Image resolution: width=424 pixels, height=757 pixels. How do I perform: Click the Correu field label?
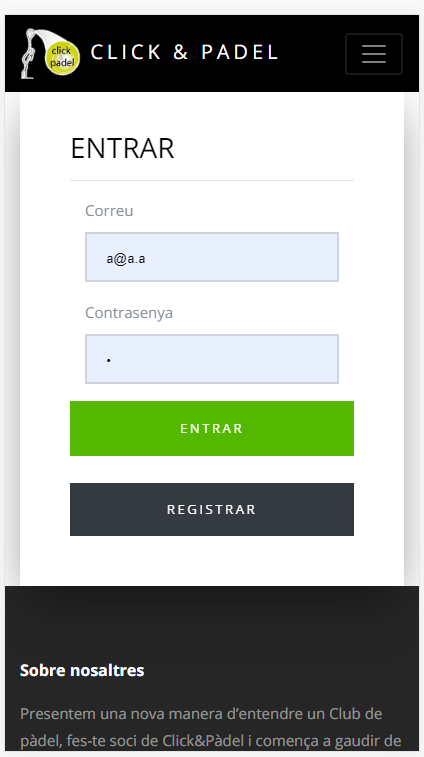coord(109,211)
